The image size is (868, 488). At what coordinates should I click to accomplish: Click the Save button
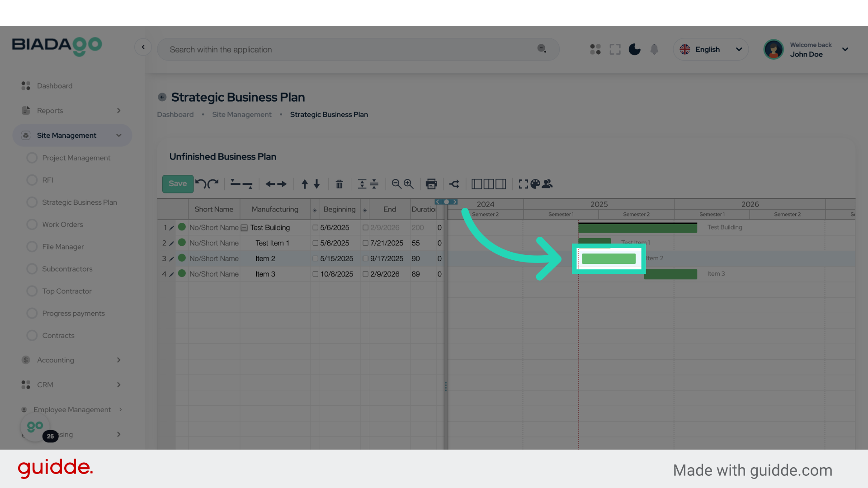point(178,184)
